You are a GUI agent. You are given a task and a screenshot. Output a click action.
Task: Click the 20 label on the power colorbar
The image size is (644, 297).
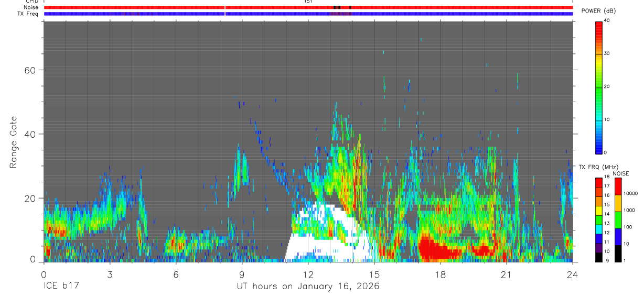[x=607, y=86]
